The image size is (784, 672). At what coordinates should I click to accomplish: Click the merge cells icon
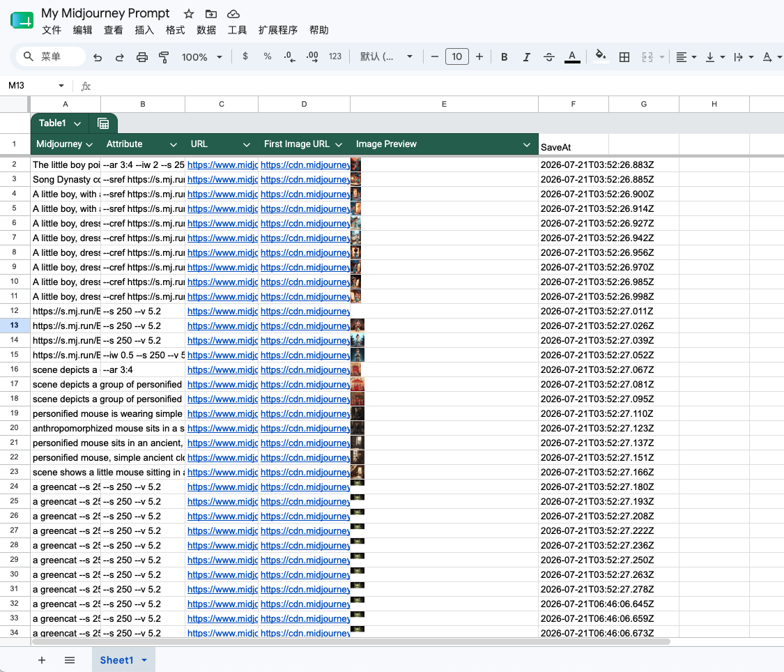[647, 57]
